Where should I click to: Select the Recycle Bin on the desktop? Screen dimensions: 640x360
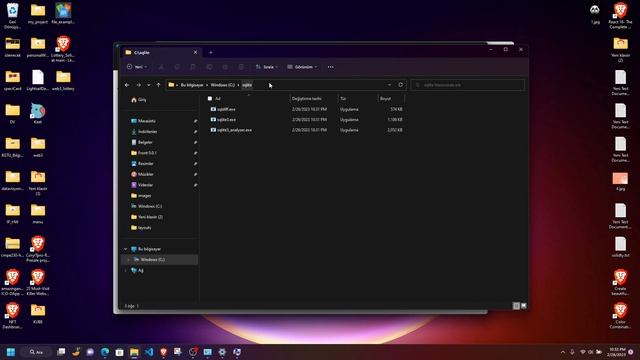tap(13, 16)
